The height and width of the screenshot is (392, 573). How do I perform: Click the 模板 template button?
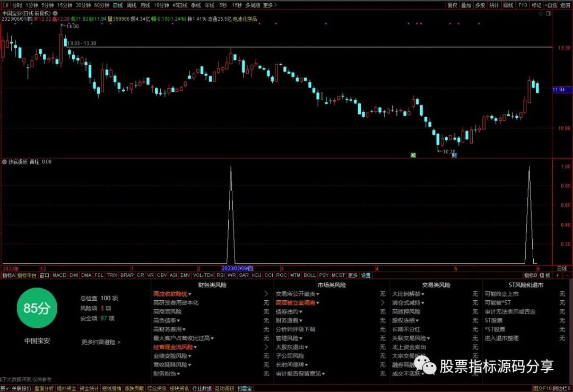(545, 275)
